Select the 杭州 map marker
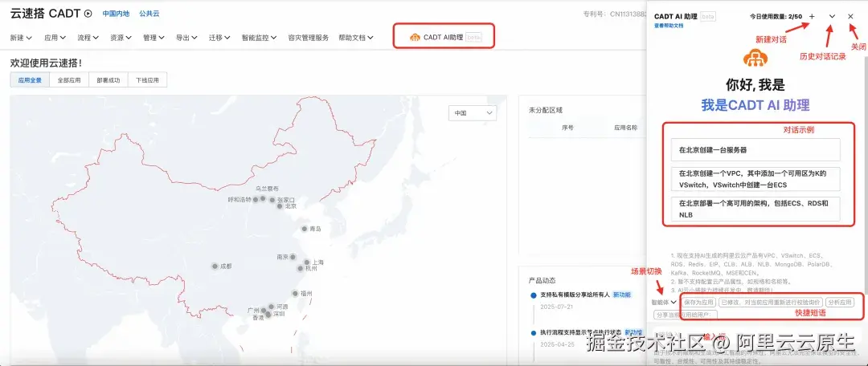868x366 pixels. click(300, 268)
